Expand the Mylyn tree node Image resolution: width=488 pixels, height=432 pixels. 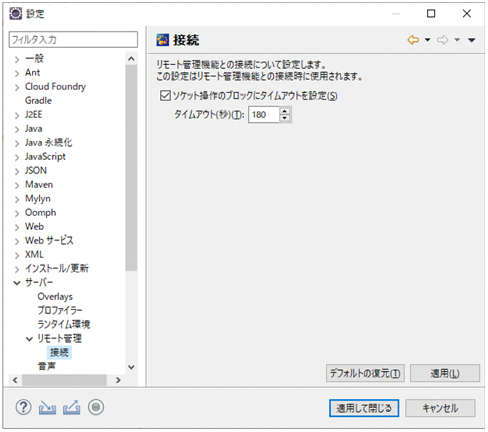coord(17,199)
